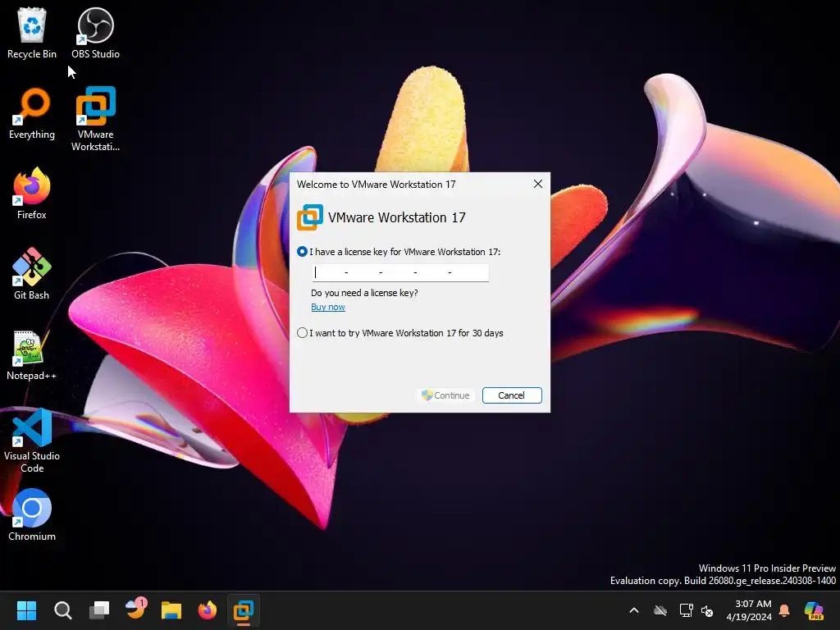Select the Visual Studio Code desktop shortcut

coord(32,441)
